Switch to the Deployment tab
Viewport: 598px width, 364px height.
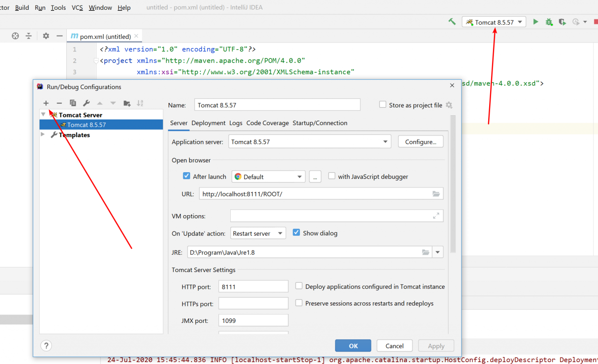click(208, 123)
